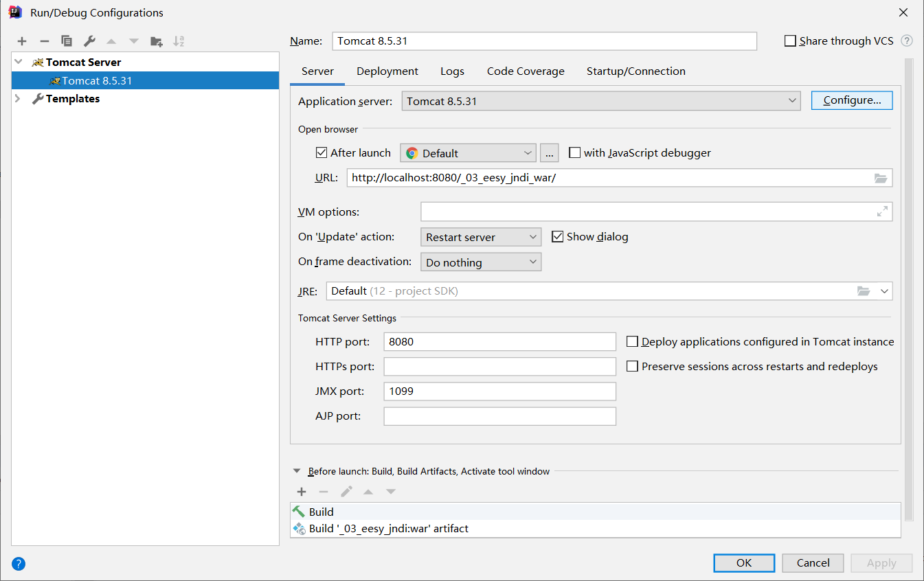924x581 pixels.
Task: Edit before launch task pencil icon
Action: [346, 492]
